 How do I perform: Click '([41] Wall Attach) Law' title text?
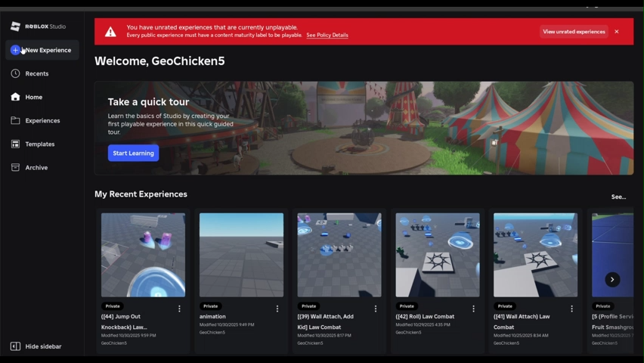click(x=522, y=317)
